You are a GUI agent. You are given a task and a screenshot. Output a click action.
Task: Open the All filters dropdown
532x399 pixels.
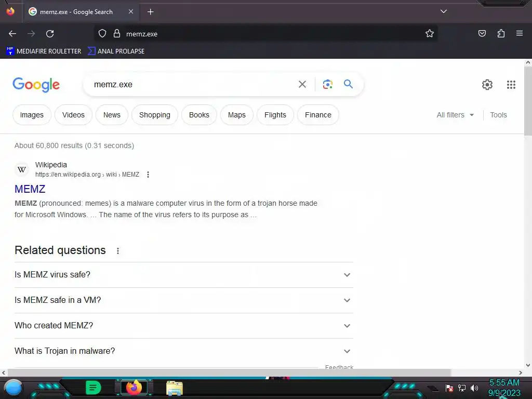[x=455, y=115]
